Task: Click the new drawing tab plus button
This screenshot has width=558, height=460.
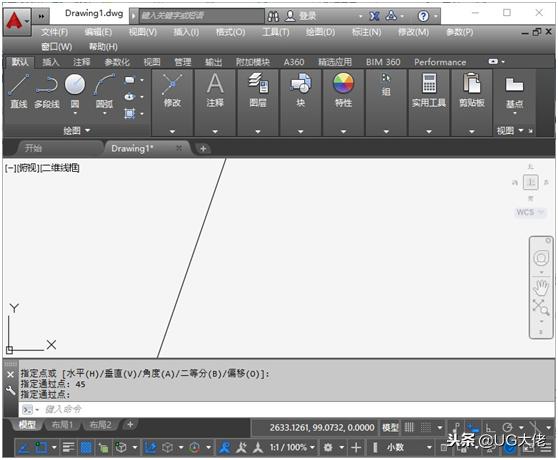Action: point(203,149)
